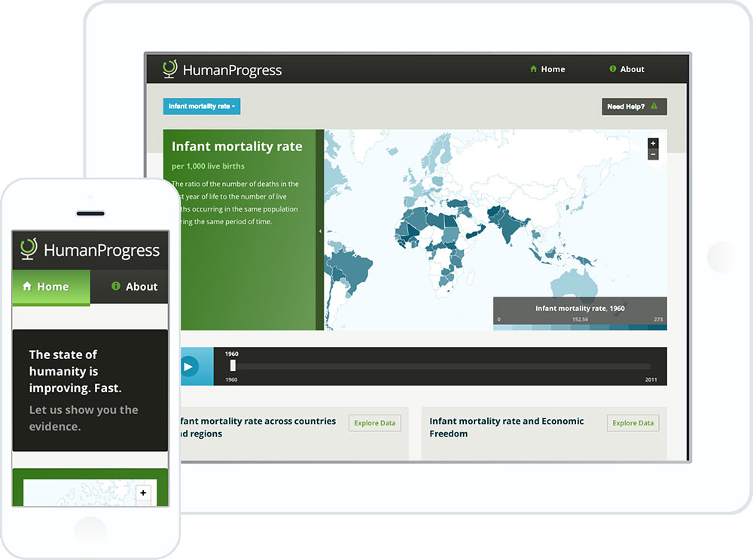The image size is (753, 560).
Task: Click the info icon beside tablet About
Action: tap(613, 68)
